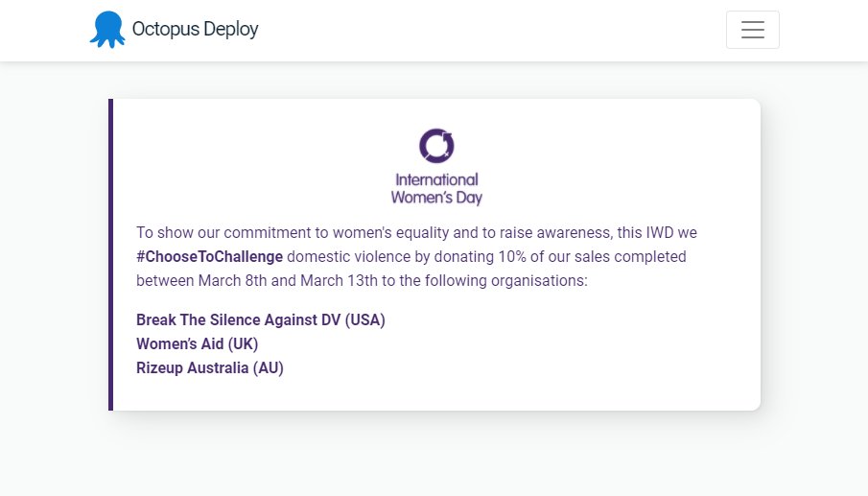Click the International Women's Day wordmark text
The width and height of the screenshot is (868, 496).
(x=436, y=189)
